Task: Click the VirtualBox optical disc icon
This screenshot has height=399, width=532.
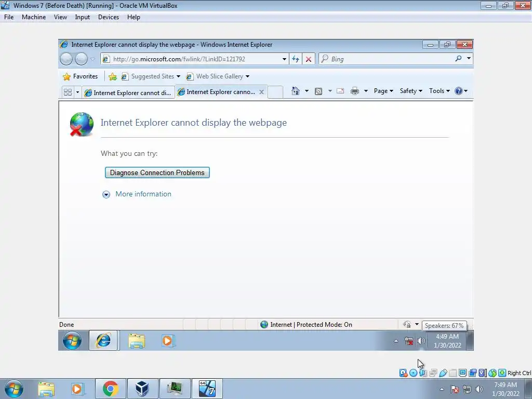Action: point(413,373)
